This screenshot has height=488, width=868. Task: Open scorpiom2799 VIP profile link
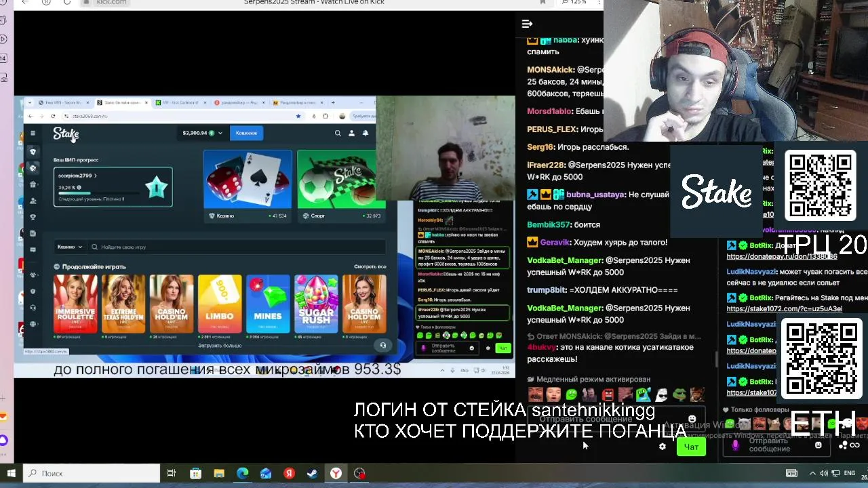[x=77, y=176]
